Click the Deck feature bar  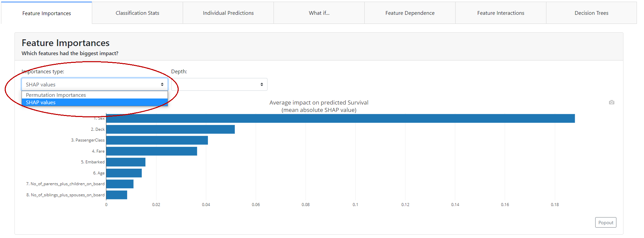pos(170,129)
